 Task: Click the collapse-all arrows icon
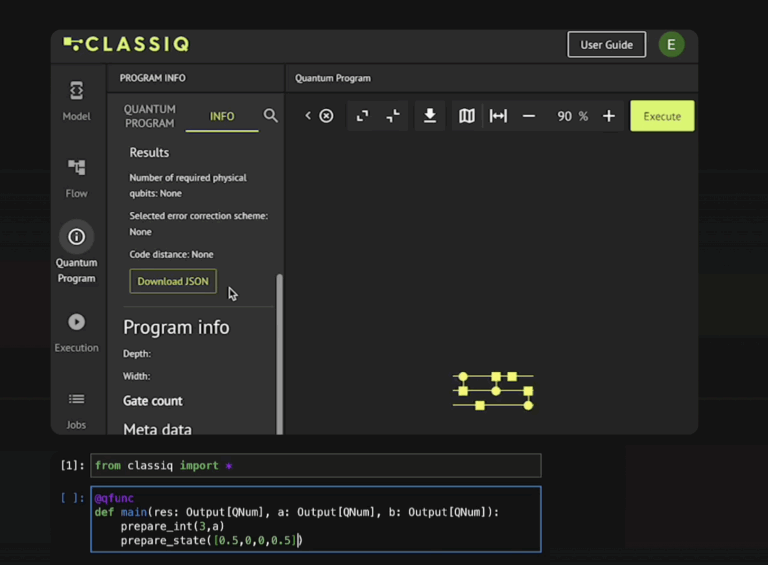[393, 116]
